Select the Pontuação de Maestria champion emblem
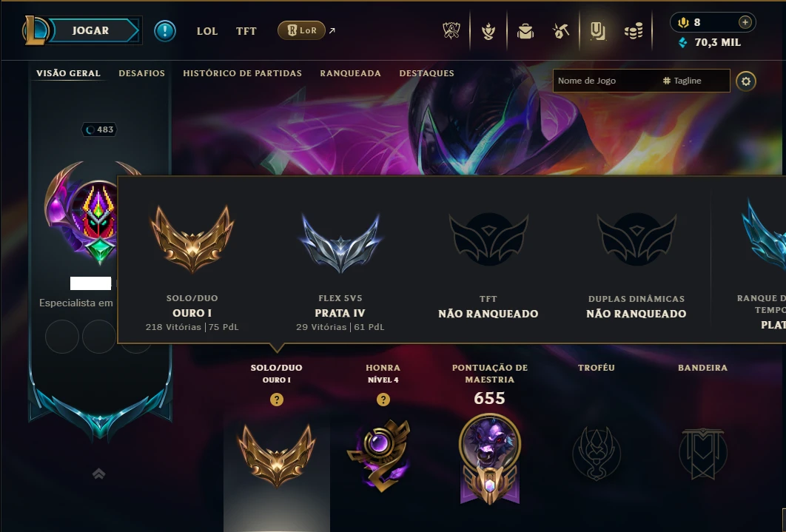This screenshot has width=786, height=532. 490,458
